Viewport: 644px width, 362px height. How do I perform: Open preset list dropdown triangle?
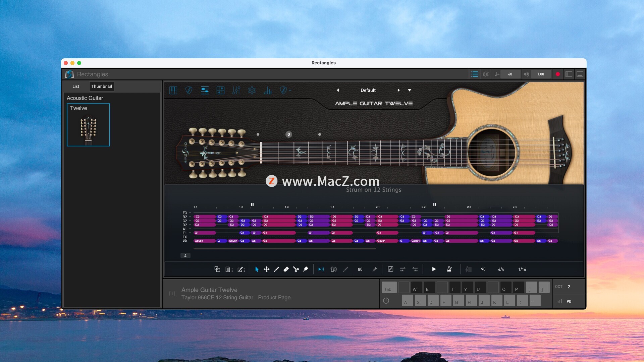pos(410,90)
